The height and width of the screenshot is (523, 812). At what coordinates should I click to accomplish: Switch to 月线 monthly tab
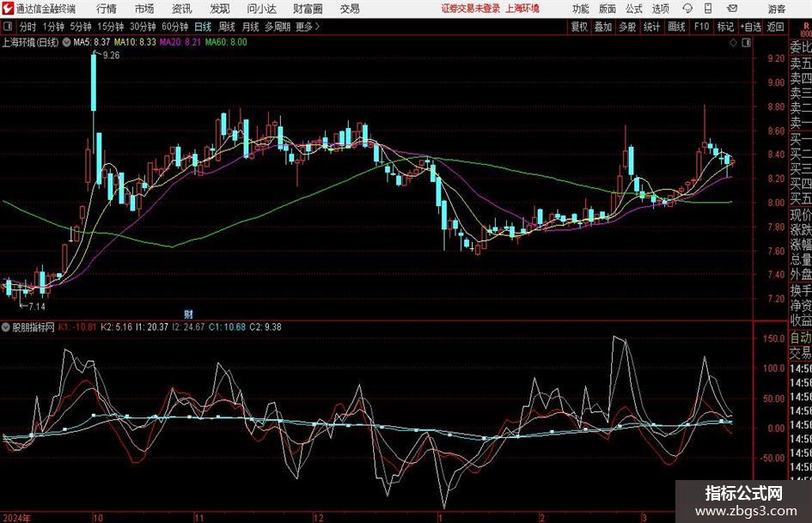(250, 27)
